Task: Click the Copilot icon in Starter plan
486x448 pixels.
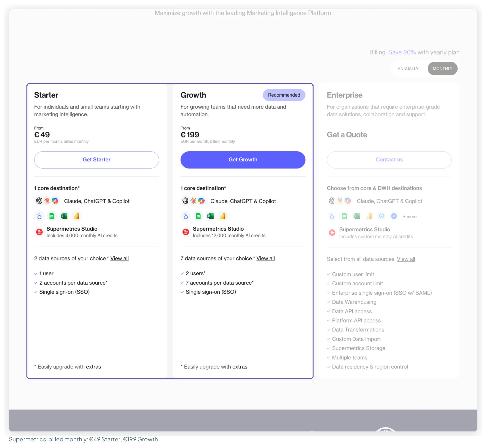Action: 55,201
